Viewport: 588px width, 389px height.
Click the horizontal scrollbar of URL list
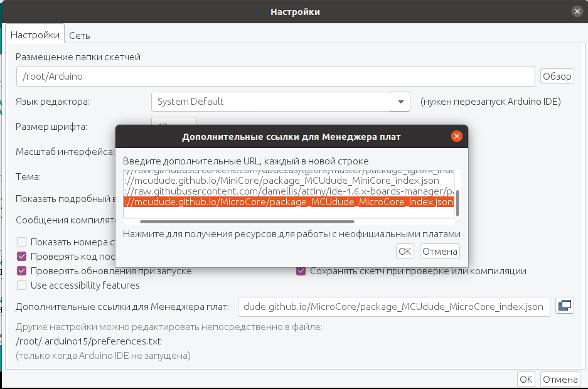[x=247, y=221]
